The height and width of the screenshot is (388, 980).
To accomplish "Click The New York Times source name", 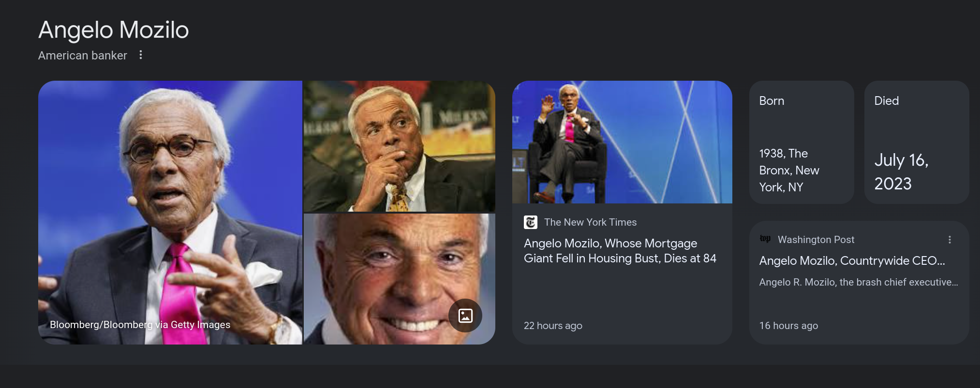I will pos(590,222).
